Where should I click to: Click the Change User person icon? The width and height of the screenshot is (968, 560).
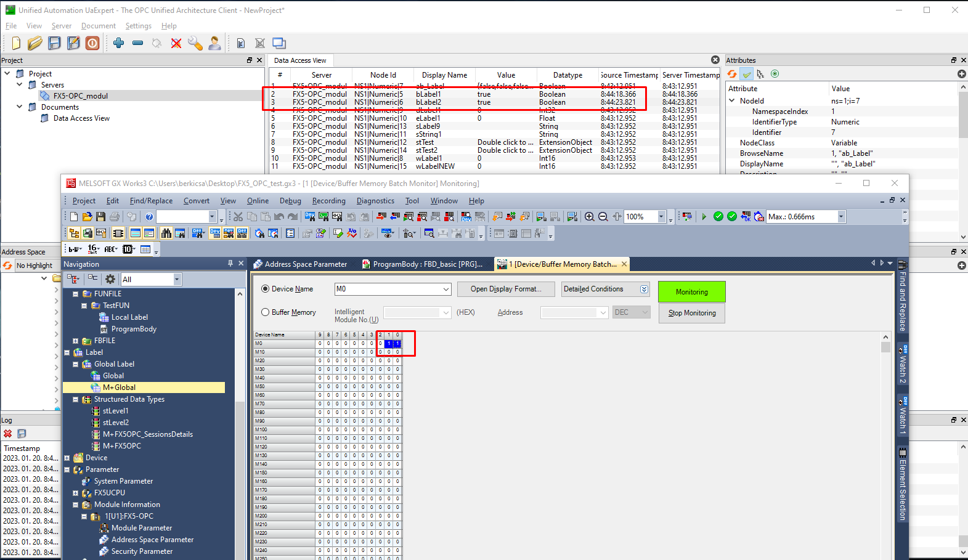pos(214,43)
